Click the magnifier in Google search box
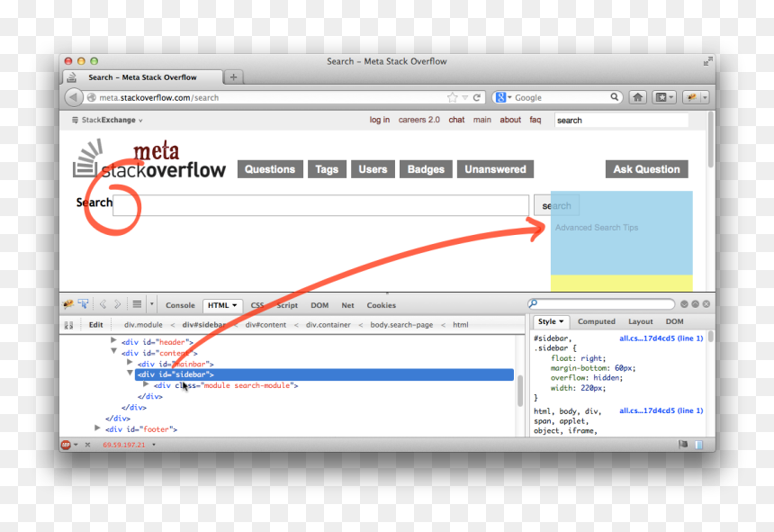The width and height of the screenshot is (774, 532). 614,97
